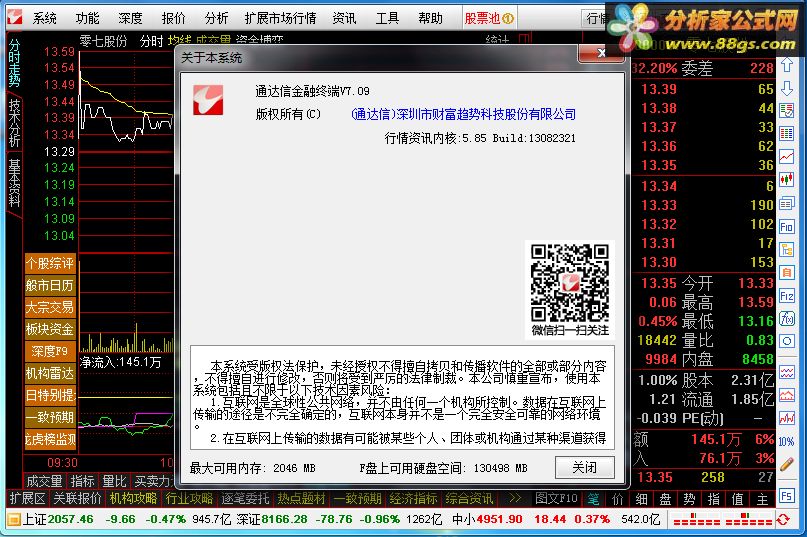Click the 一致预期 orange side button
The image size is (807, 537).
click(50, 417)
